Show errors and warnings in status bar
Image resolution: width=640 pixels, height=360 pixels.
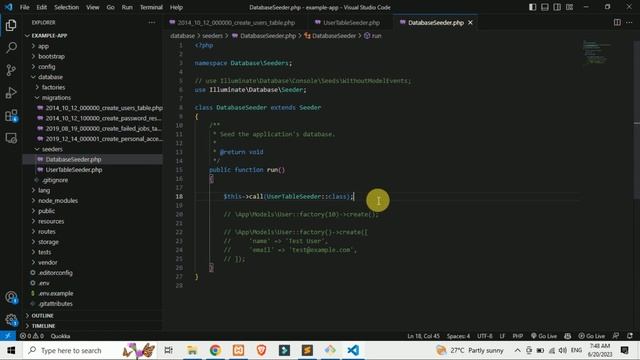[x=32, y=336]
